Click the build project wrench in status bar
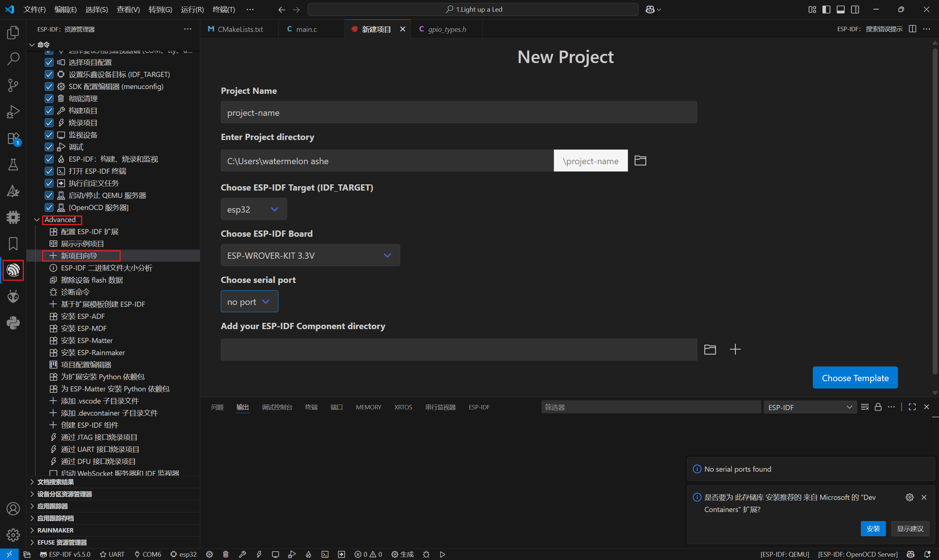Image resolution: width=939 pixels, height=560 pixels. (x=242, y=554)
